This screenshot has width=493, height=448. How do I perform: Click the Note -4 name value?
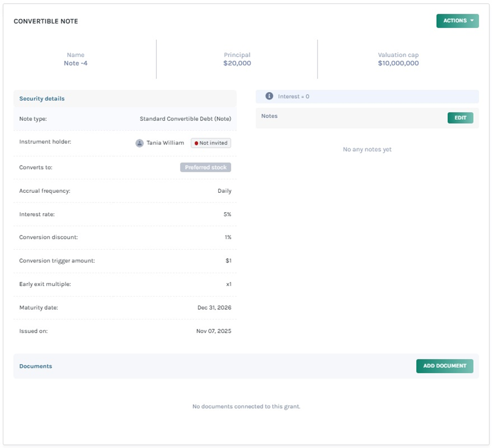[x=76, y=63]
